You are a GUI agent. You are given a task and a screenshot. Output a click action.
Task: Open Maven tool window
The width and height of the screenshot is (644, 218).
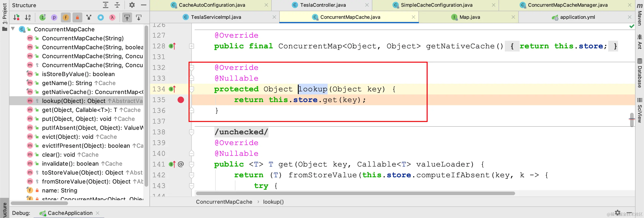(640, 14)
